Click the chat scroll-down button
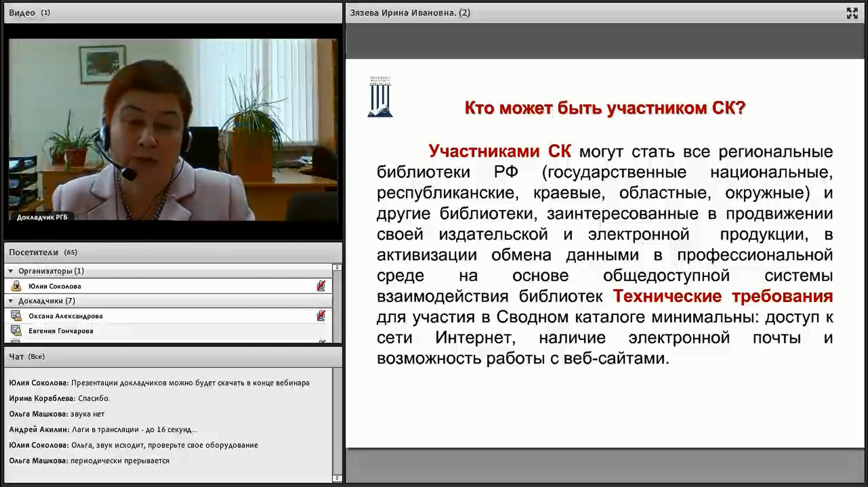868x487 pixels. 337,478
